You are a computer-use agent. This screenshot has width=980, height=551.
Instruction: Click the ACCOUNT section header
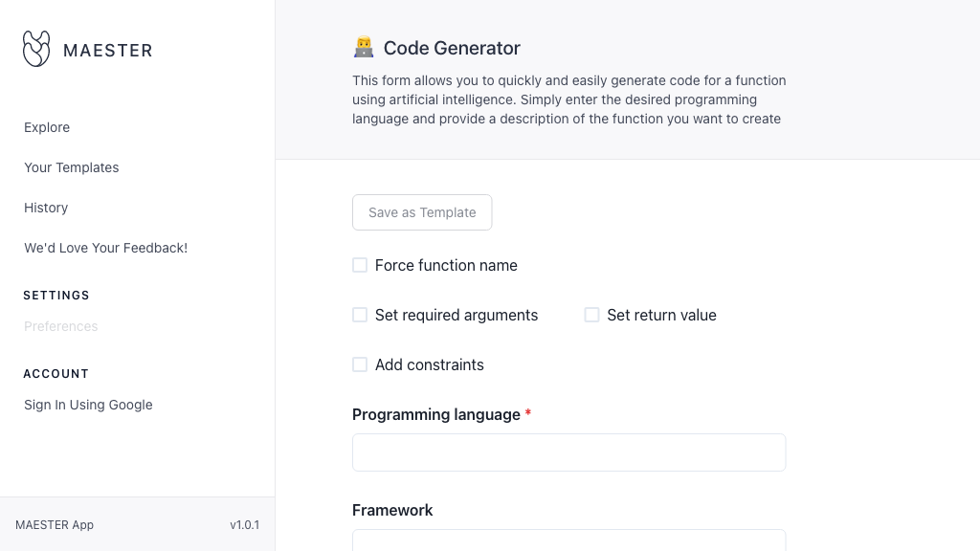56,374
